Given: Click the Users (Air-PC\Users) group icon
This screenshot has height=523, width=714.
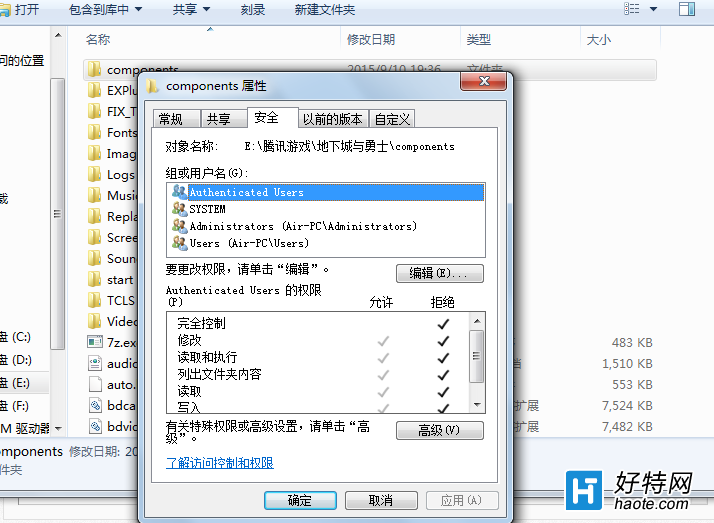Looking at the screenshot, I should coord(179,243).
